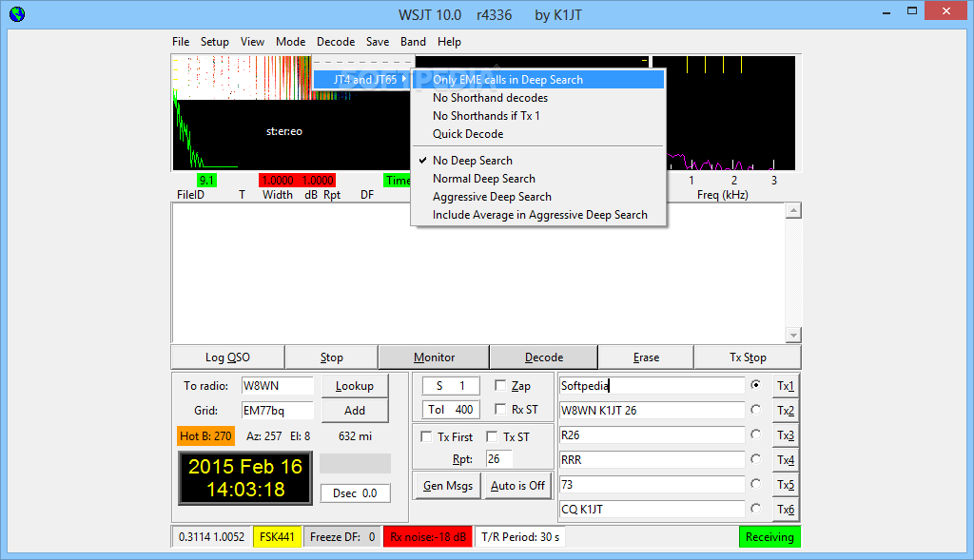This screenshot has width=974, height=560.
Task: Click the CQ K1JT message field
Action: coord(652,509)
